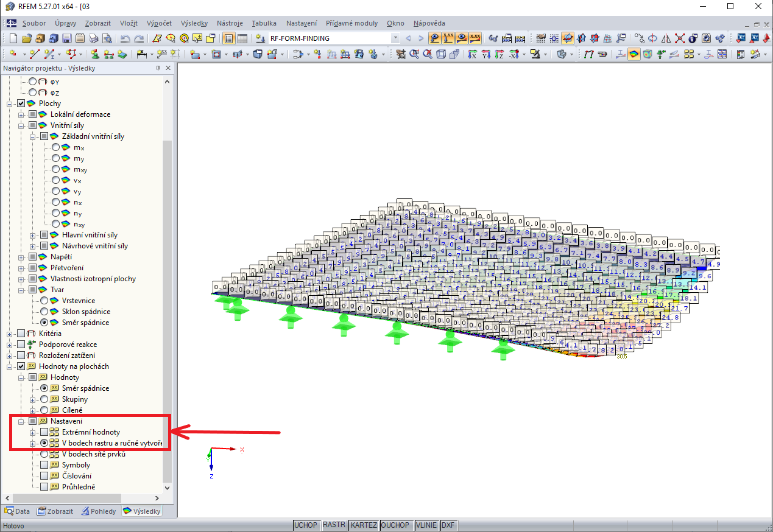Enable the Extrémní hodnoty checkbox
The height and width of the screenshot is (532, 773).
click(44, 432)
